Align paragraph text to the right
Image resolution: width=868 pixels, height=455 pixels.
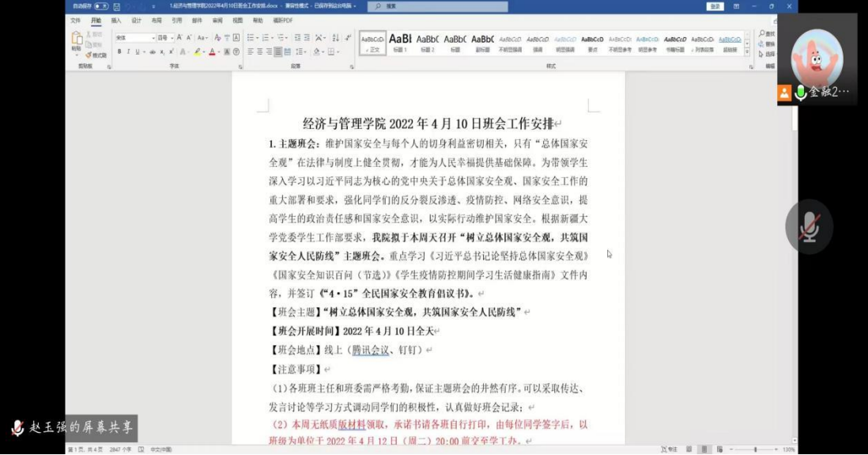(x=269, y=51)
